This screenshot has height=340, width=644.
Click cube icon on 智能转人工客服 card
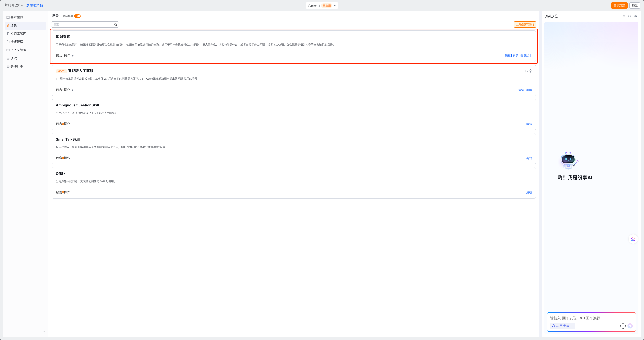click(x=531, y=71)
